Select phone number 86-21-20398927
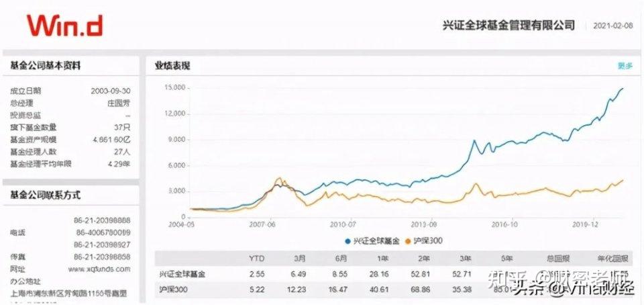The height and width of the screenshot is (305, 644). click(102, 245)
